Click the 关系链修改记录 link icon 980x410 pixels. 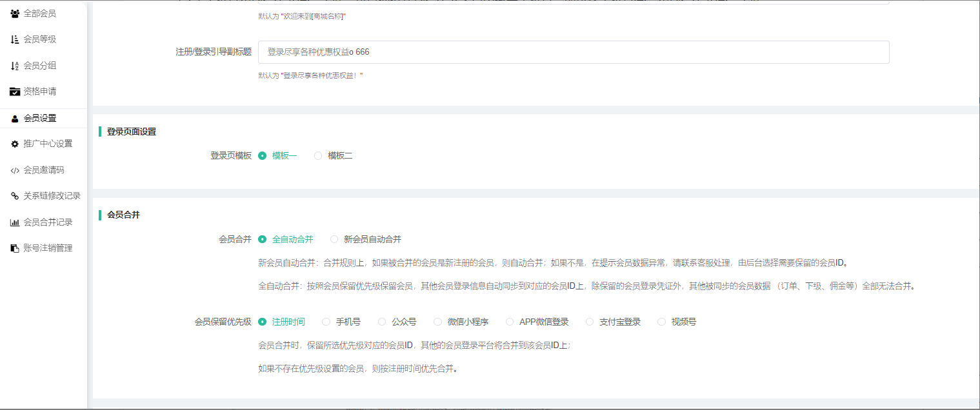click(x=15, y=196)
